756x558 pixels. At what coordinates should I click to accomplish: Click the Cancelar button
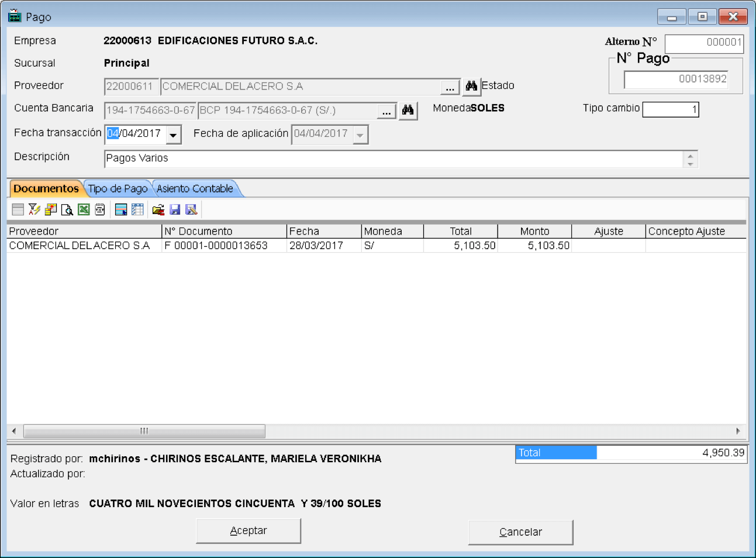pos(521,532)
